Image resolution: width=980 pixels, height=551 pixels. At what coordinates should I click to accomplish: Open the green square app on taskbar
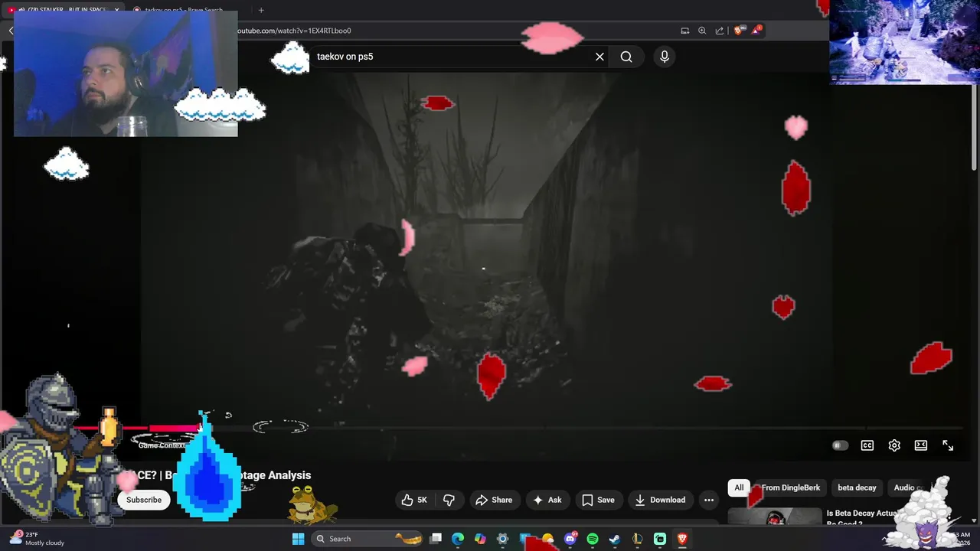click(x=660, y=539)
